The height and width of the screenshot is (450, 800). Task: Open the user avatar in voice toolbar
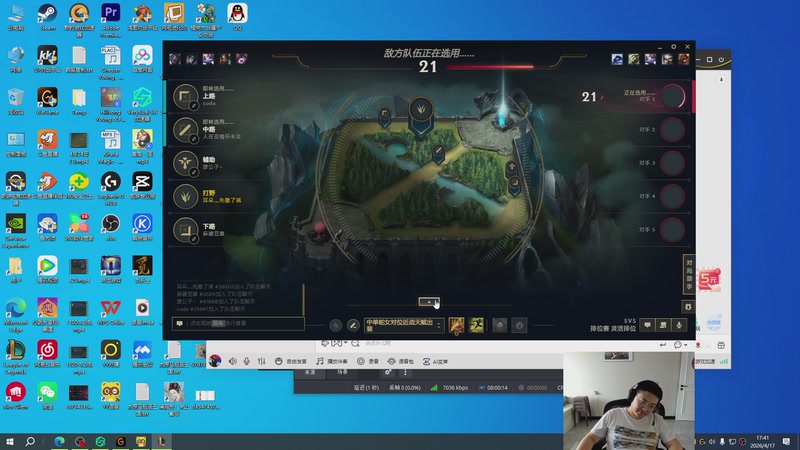215,361
